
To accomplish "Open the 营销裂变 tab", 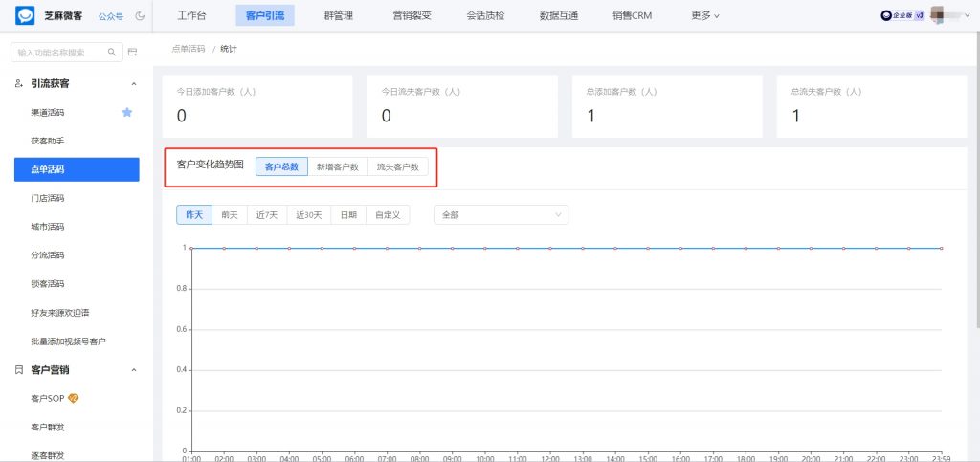I will 412,15.
